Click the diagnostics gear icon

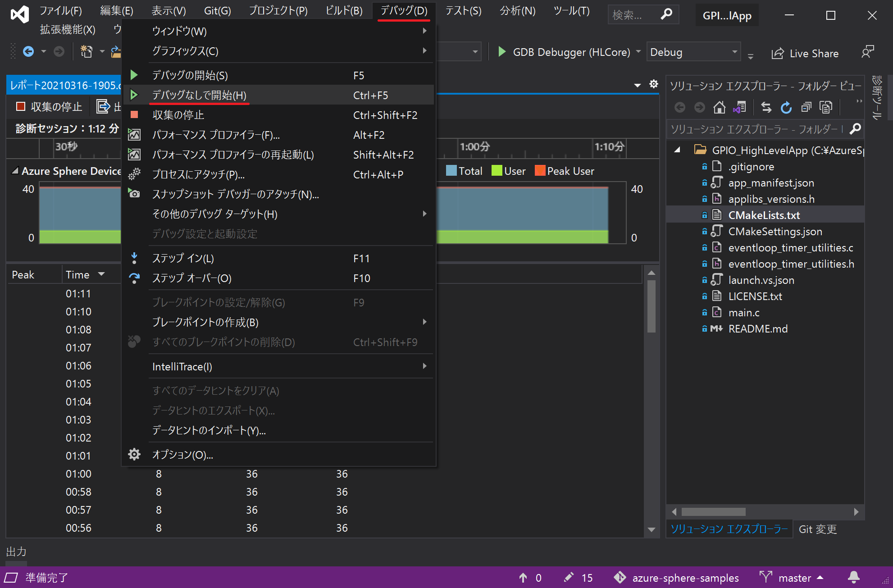tap(653, 84)
